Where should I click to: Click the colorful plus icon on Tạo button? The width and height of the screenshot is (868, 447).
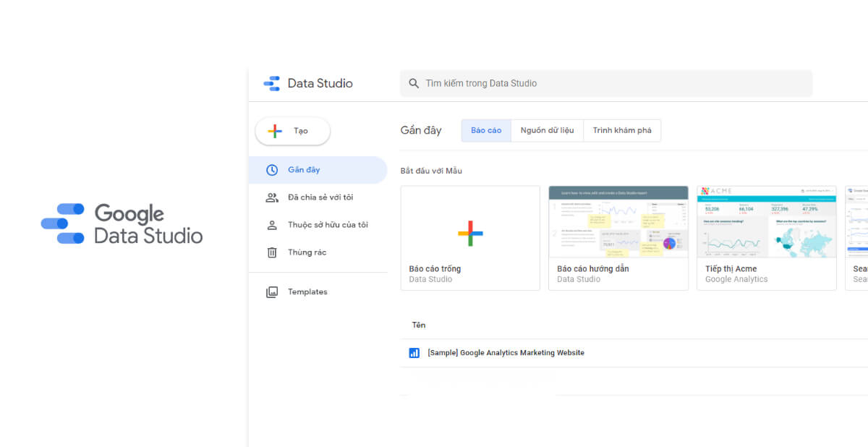[275, 131]
